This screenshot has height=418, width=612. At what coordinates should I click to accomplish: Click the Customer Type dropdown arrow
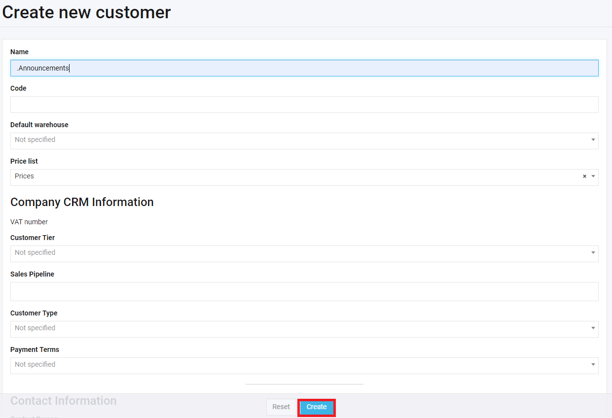pyautogui.click(x=593, y=328)
